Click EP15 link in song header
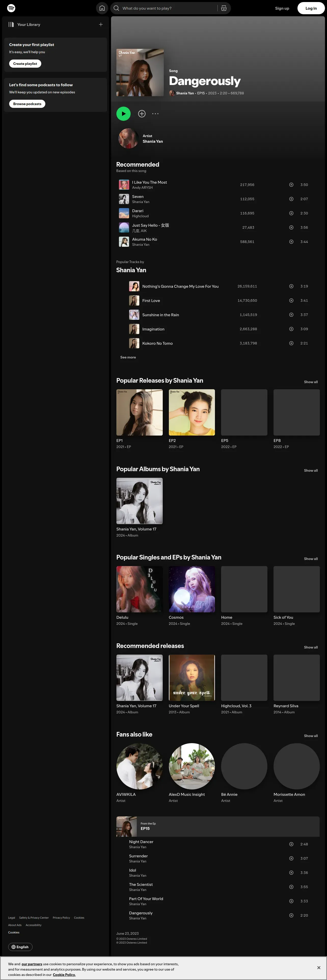The image size is (327, 980). pos(201,93)
